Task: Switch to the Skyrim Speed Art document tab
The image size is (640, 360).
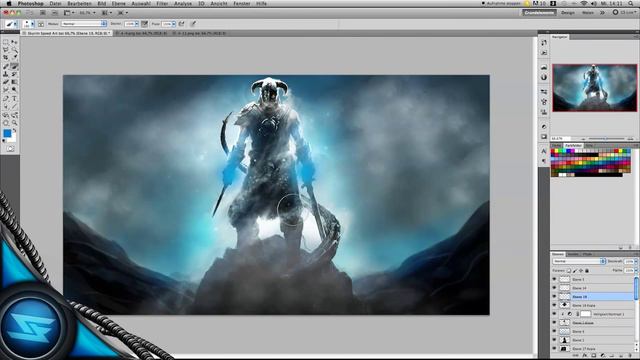Action: pos(67,33)
